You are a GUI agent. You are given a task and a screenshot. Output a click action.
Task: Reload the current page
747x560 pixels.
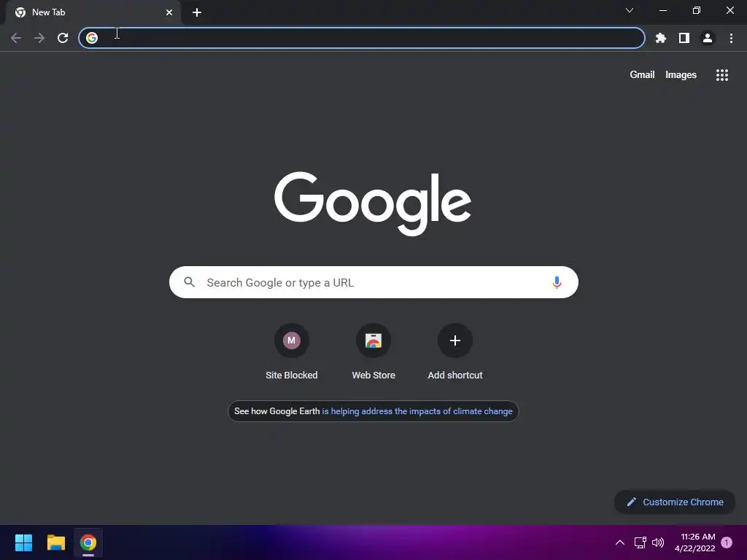(x=63, y=38)
